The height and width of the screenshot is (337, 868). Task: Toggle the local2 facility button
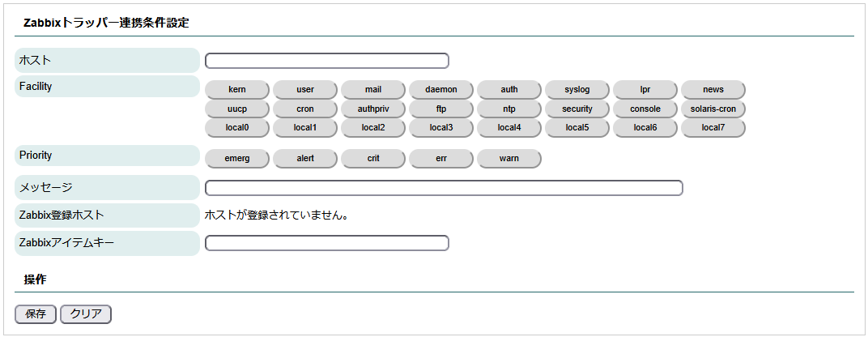373,127
